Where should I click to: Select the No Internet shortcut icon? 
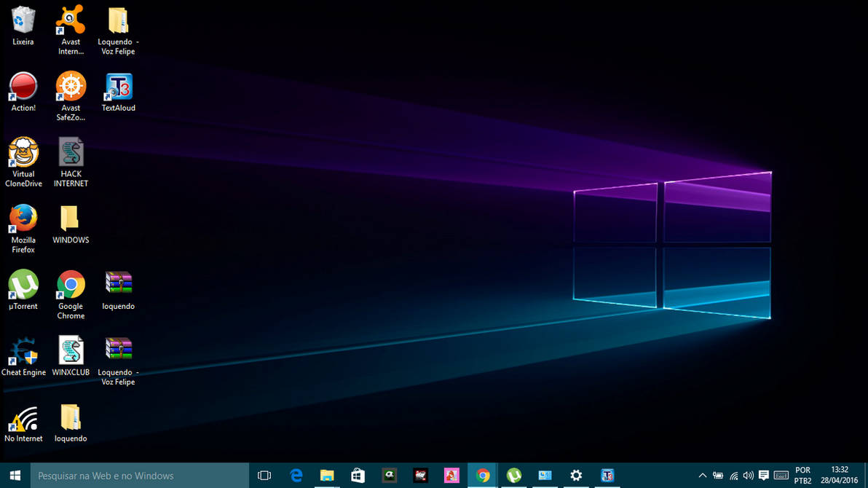pyautogui.click(x=23, y=423)
